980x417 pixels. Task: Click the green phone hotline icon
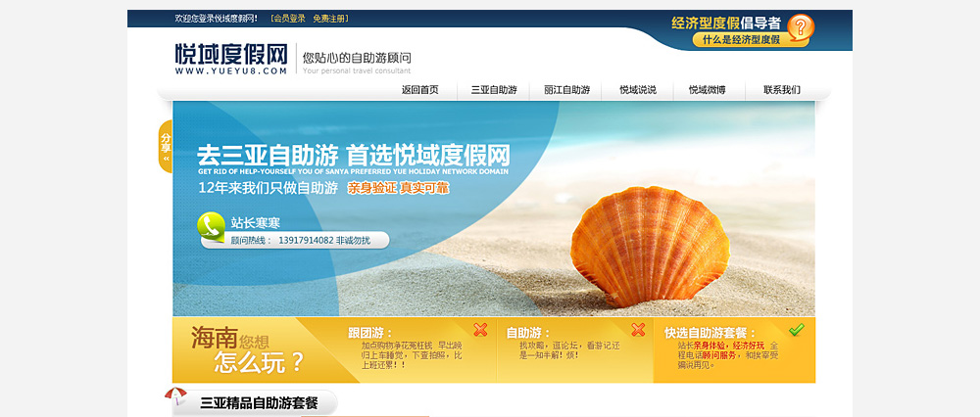pos(211,225)
